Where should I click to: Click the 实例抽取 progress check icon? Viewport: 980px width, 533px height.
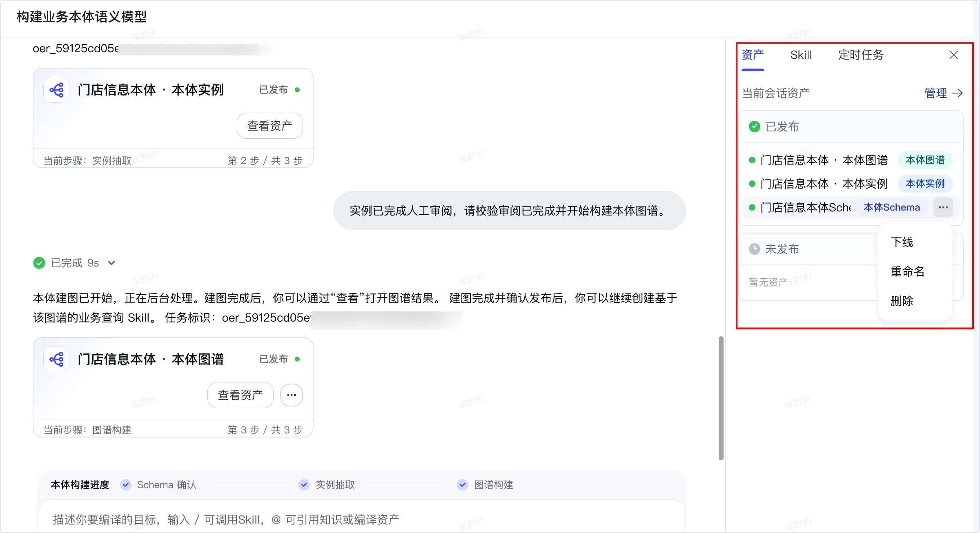pyautogui.click(x=304, y=485)
